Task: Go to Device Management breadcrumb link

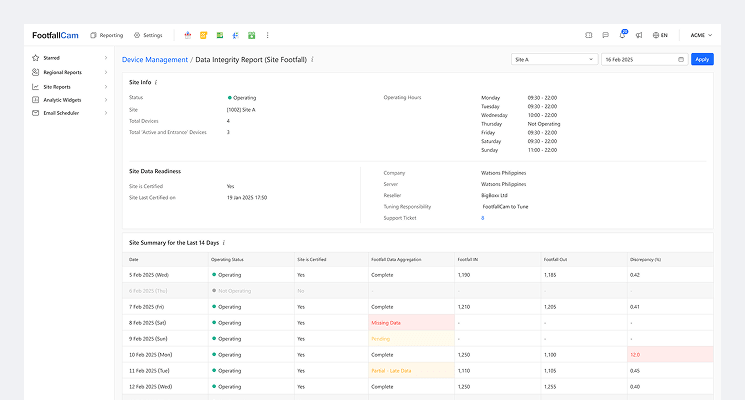Action: click(154, 60)
